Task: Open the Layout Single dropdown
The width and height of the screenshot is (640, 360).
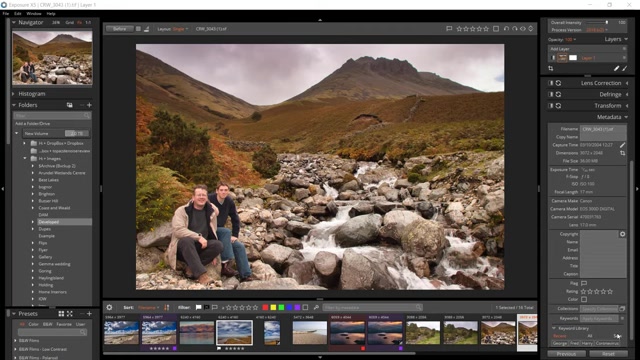Action: (x=180, y=29)
